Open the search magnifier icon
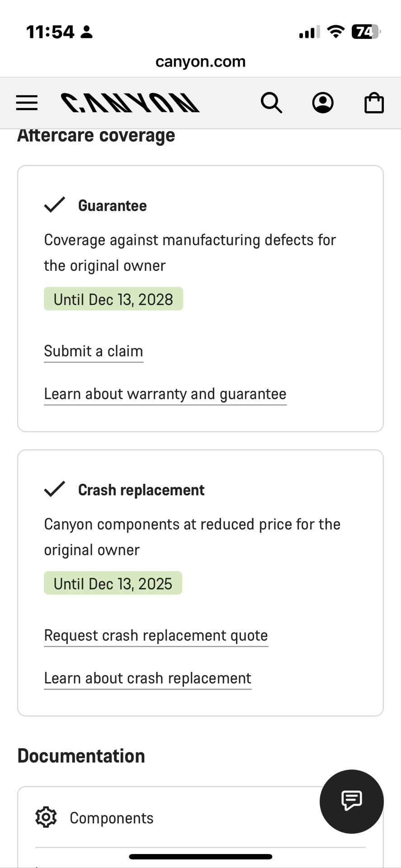The height and width of the screenshot is (868, 401). [x=271, y=103]
